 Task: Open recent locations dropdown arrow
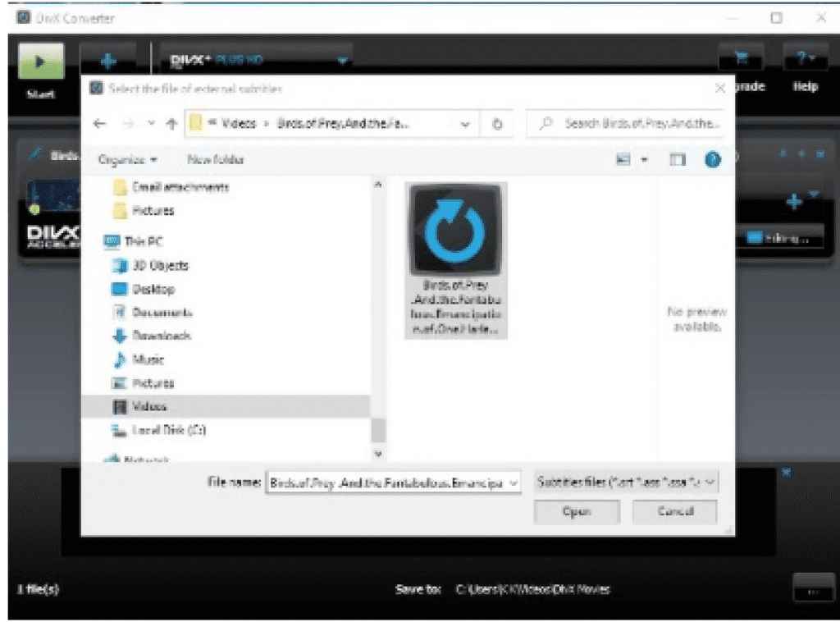pyautogui.click(x=152, y=124)
